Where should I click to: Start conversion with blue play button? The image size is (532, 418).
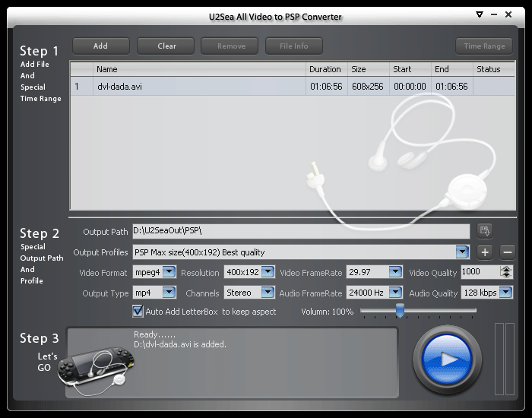pyautogui.click(x=447, y=359)
